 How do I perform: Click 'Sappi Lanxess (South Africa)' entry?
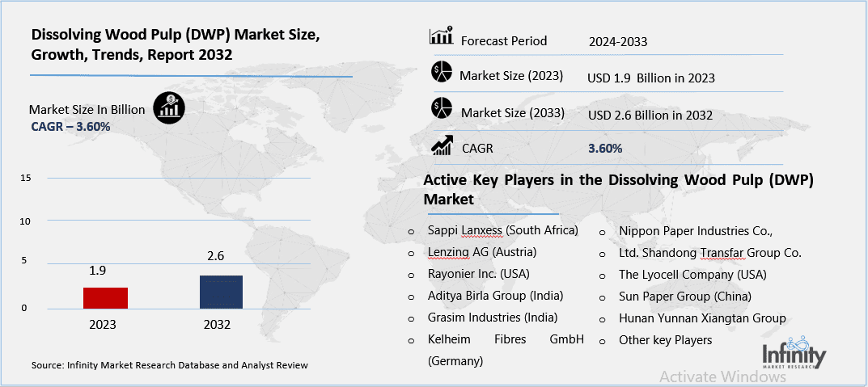502,230
